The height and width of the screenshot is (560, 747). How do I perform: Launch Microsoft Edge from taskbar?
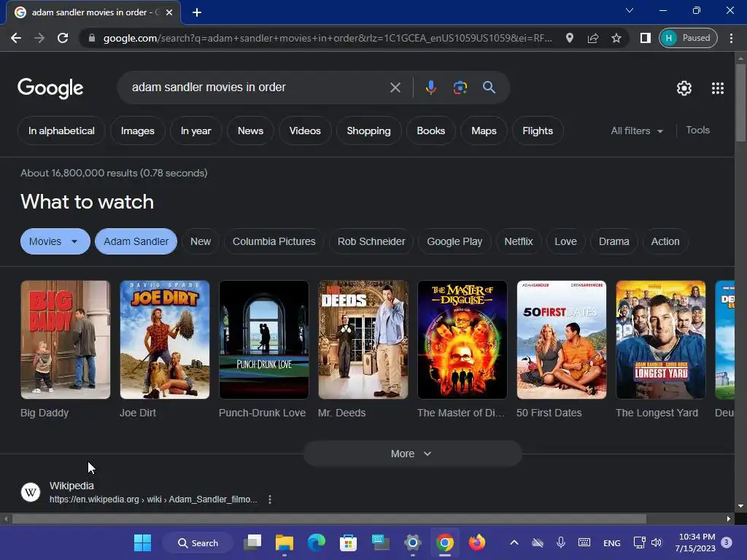[317, 542]
